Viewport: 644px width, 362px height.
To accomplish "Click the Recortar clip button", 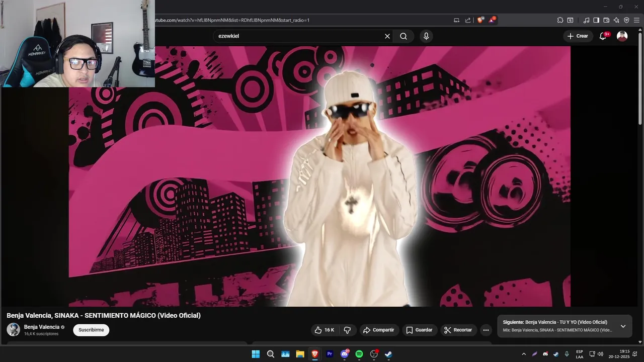I will [x=458, y=330].
